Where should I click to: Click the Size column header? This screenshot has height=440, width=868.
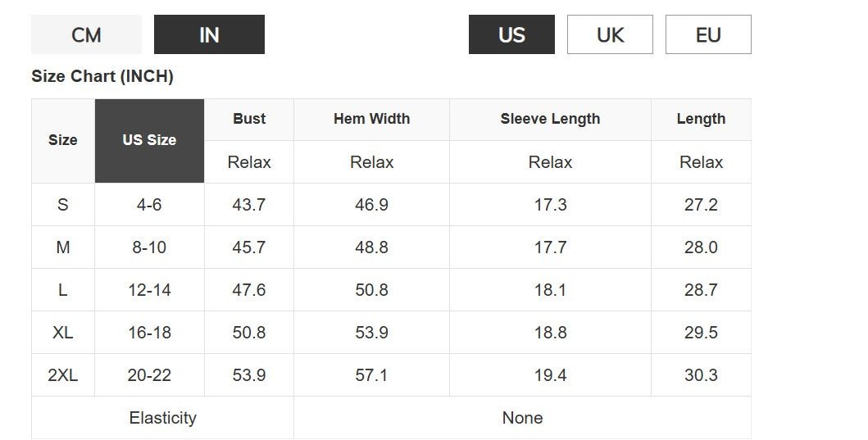pyautogui.click(x=63, y=141)
